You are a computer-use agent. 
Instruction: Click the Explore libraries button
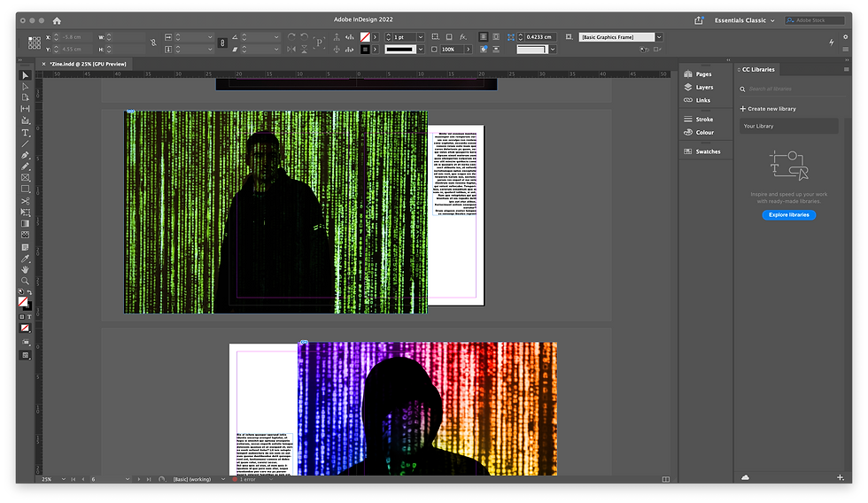[x=788, y=215]
